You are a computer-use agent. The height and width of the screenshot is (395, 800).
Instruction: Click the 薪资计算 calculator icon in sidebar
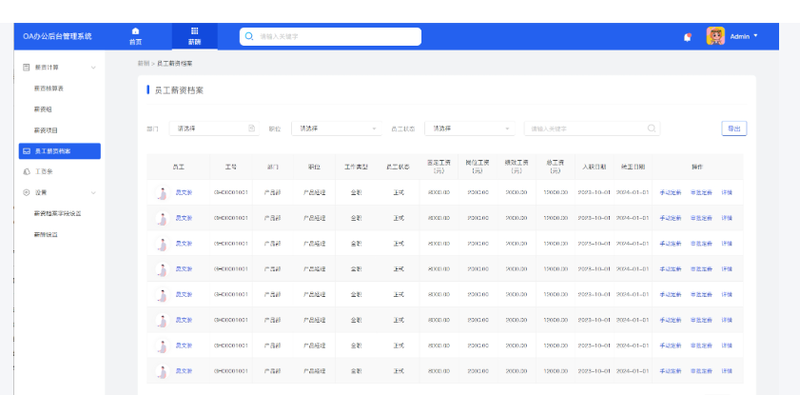coord(27,67)
